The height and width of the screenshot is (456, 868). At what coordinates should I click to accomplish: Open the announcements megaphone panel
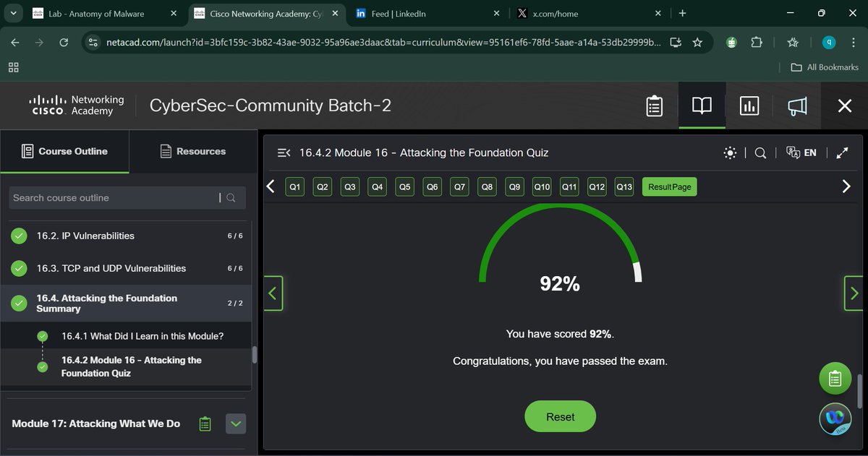click(796, 106)
